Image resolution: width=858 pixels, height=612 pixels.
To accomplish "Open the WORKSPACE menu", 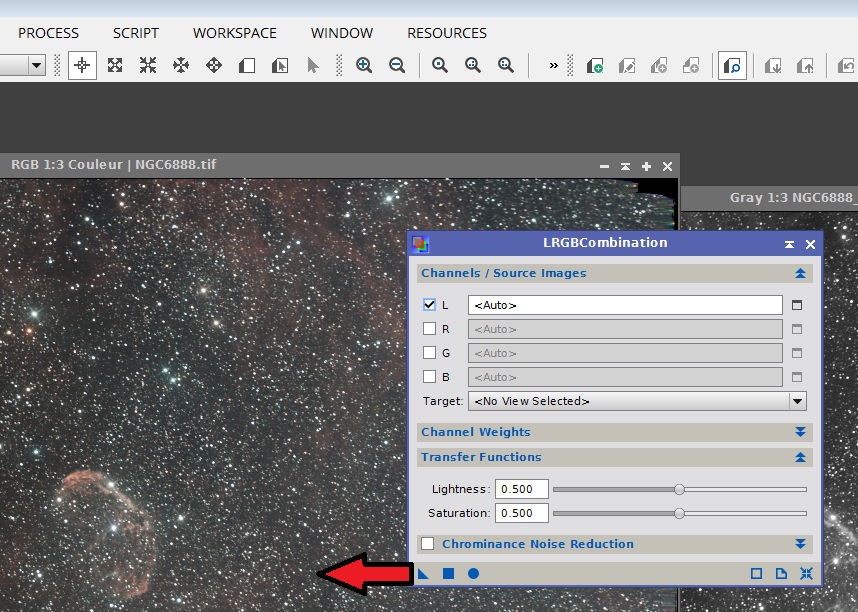I will [x=235, y=33].
